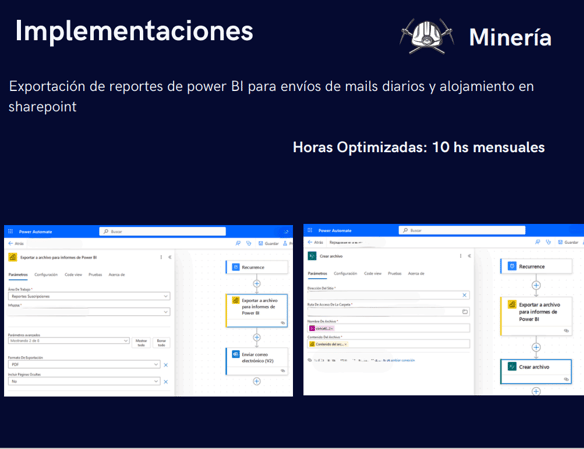Select the Recurrence node in the left window

[257, 267]
